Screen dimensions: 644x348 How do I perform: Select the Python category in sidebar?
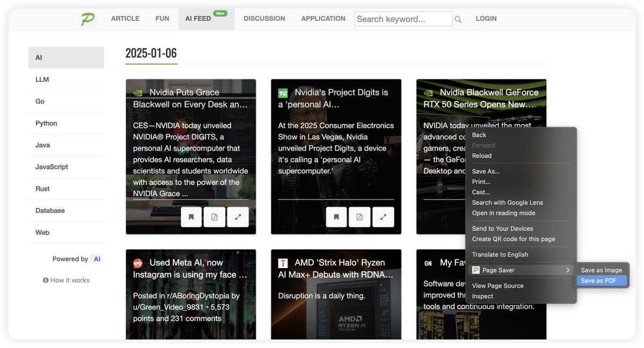point(66,123)
